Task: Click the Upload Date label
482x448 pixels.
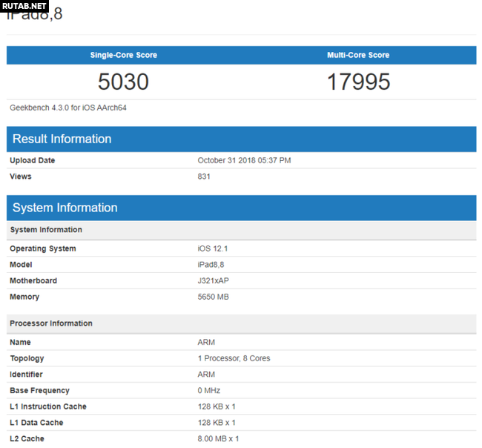Action: pos(33,160)
